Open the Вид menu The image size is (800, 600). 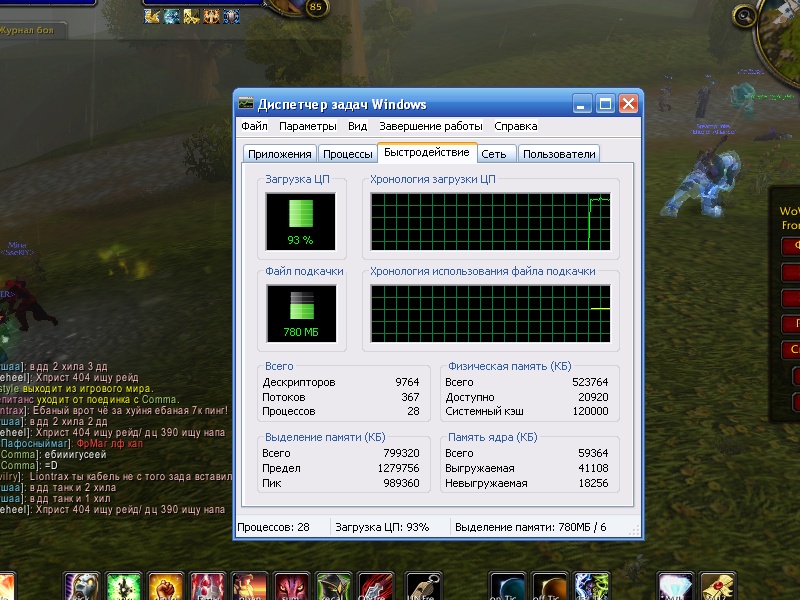(357, 126)
